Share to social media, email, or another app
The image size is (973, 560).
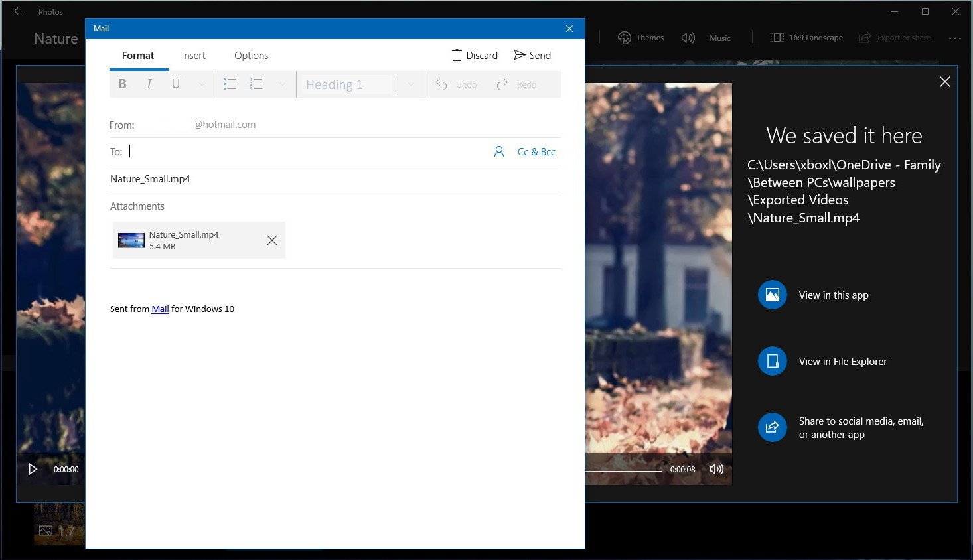pos(841,428)
